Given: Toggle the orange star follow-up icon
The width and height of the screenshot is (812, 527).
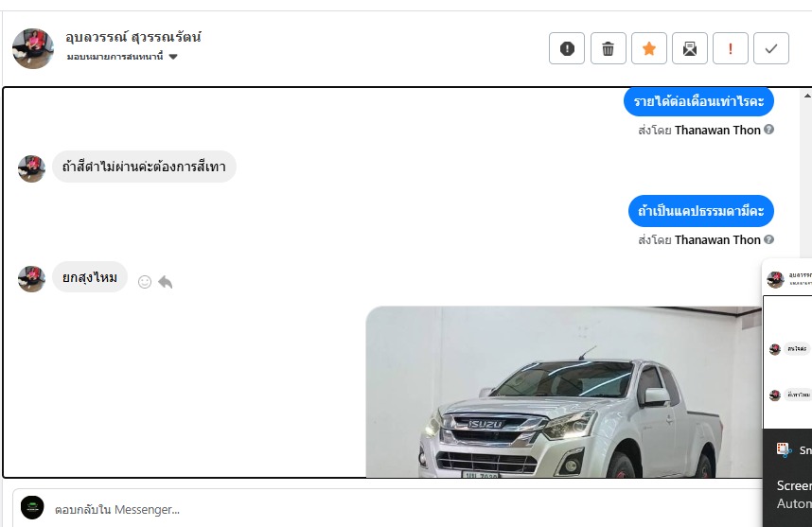Looking at the screenshot, I should click(x=649, y=48).
